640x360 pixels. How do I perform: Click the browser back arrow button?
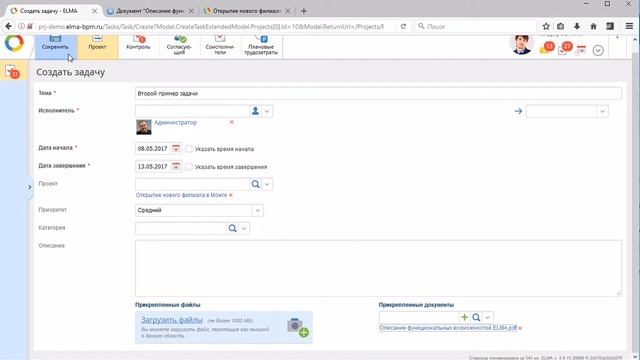point(9,26)
